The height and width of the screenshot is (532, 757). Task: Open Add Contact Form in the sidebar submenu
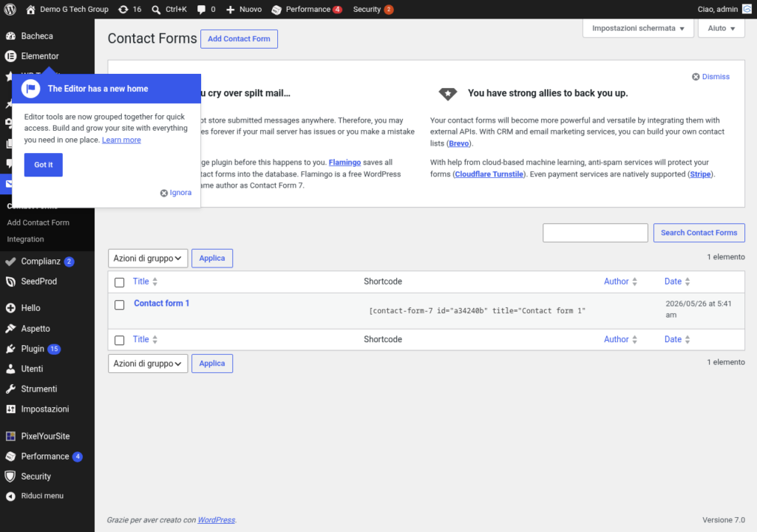pos(38,222)
